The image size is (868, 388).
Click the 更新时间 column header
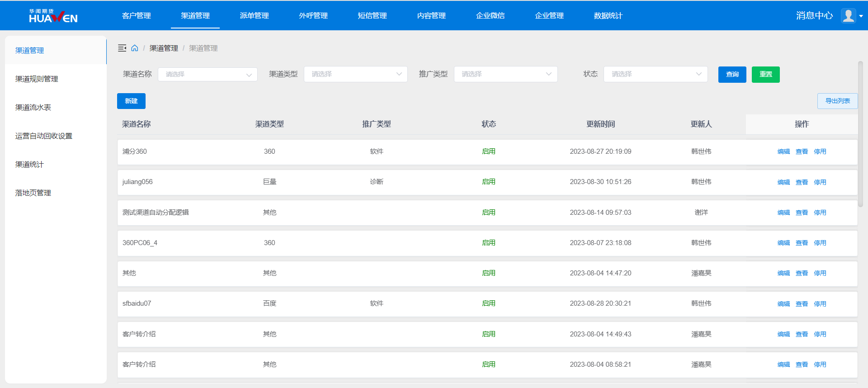click(x=600, y=124)
